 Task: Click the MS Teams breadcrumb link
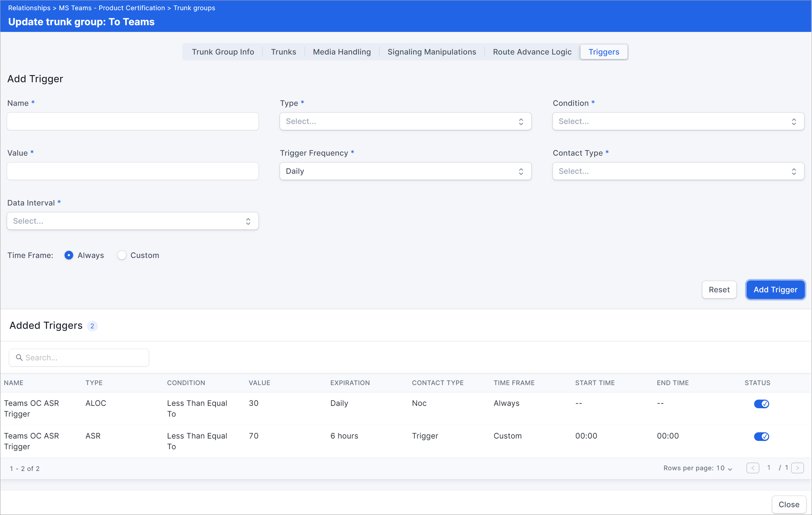112,8
